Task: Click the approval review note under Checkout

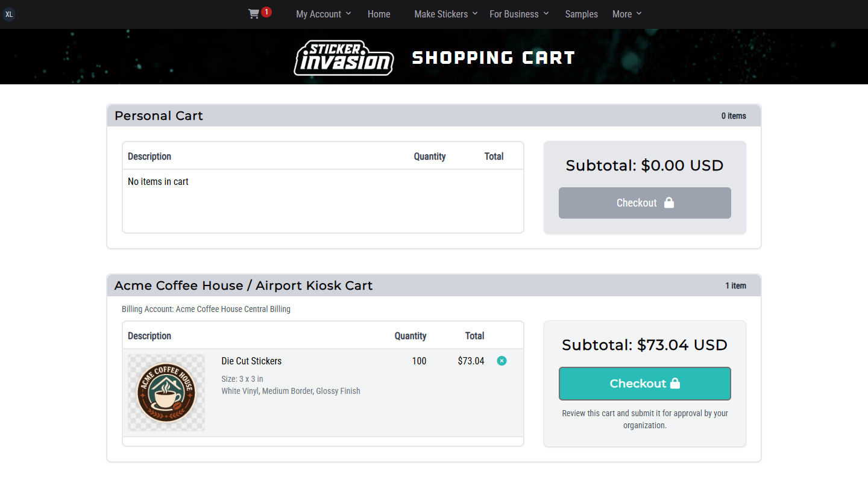Action: coord(645,419)
